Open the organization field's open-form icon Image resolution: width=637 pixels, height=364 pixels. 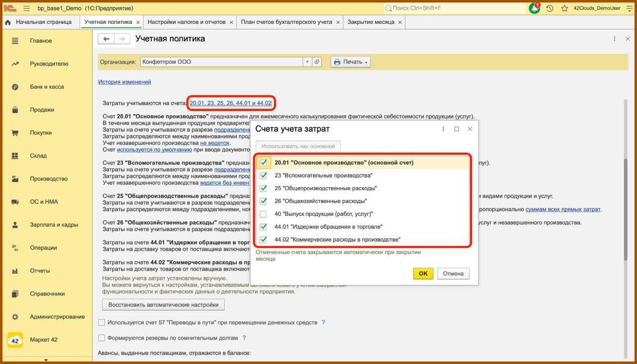[317, 62]
